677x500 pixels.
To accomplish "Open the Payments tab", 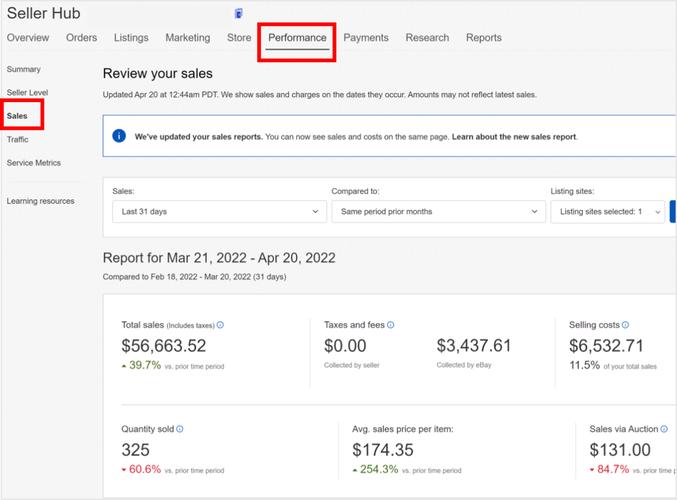I will click(366, 38).
